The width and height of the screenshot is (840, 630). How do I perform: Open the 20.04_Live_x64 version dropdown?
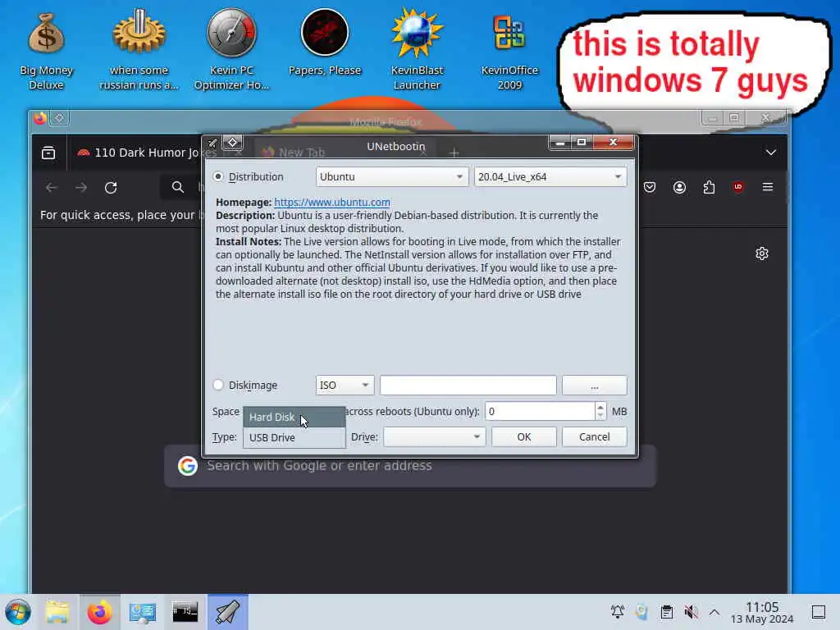tap(550, 177)
